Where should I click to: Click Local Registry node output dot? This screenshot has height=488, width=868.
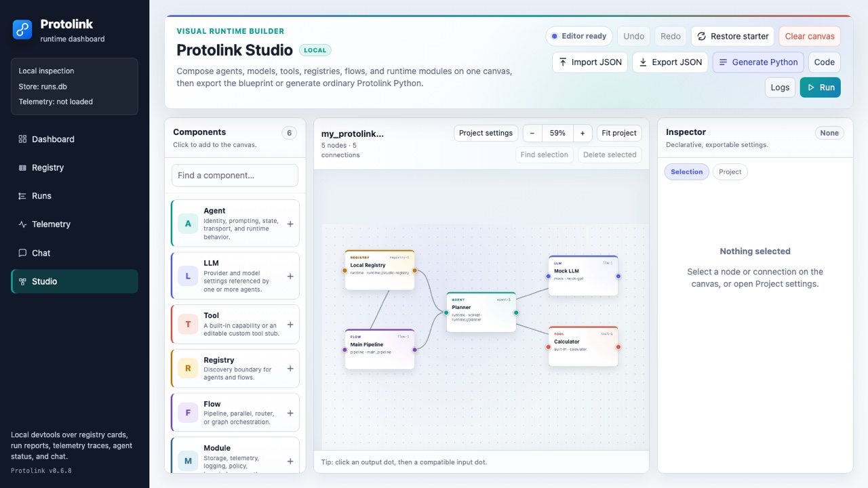pos(414,270)
